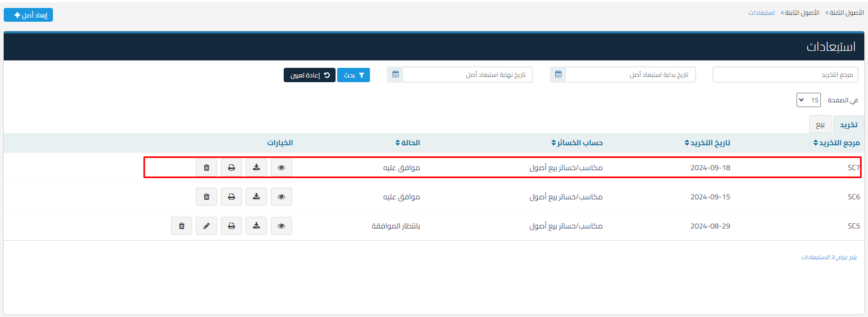This screenshot has height=317, width=868.
Task: View SC5 details with eye icon
Action: coord(281,226)
